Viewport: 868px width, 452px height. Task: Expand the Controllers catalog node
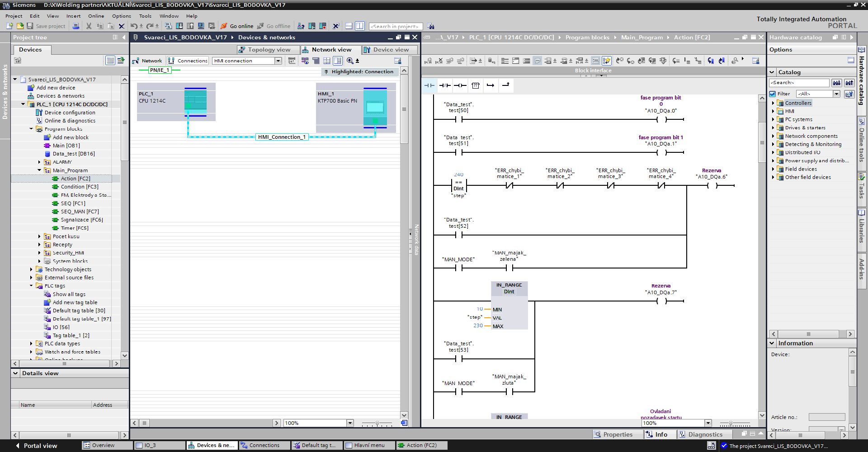tap(773, 103)
